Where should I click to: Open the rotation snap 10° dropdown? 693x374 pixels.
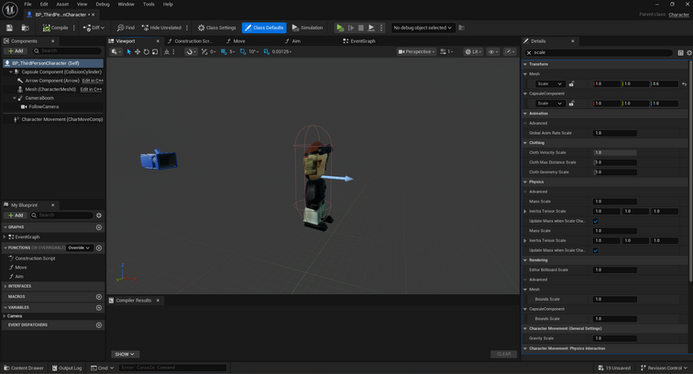point(253,52)
